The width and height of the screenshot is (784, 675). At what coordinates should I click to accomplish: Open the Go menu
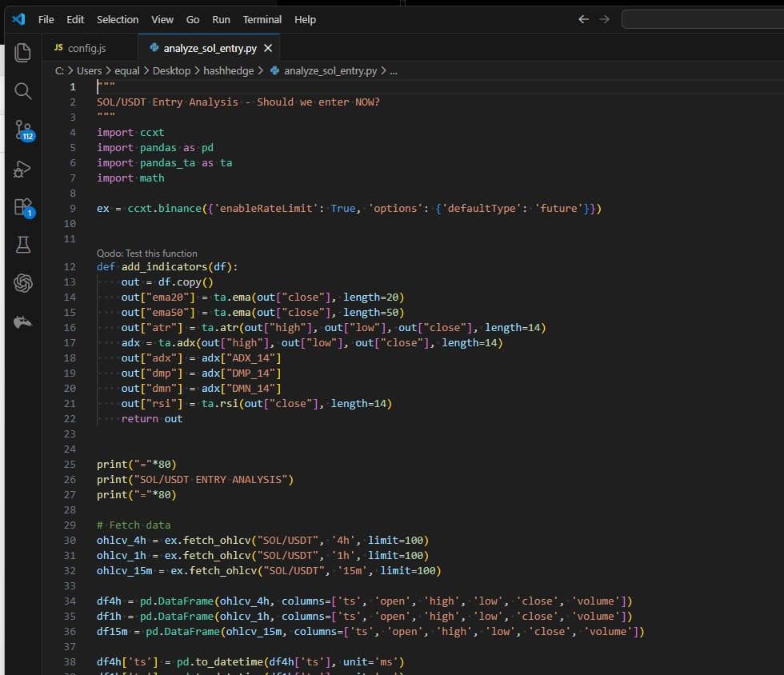[193, 19]
